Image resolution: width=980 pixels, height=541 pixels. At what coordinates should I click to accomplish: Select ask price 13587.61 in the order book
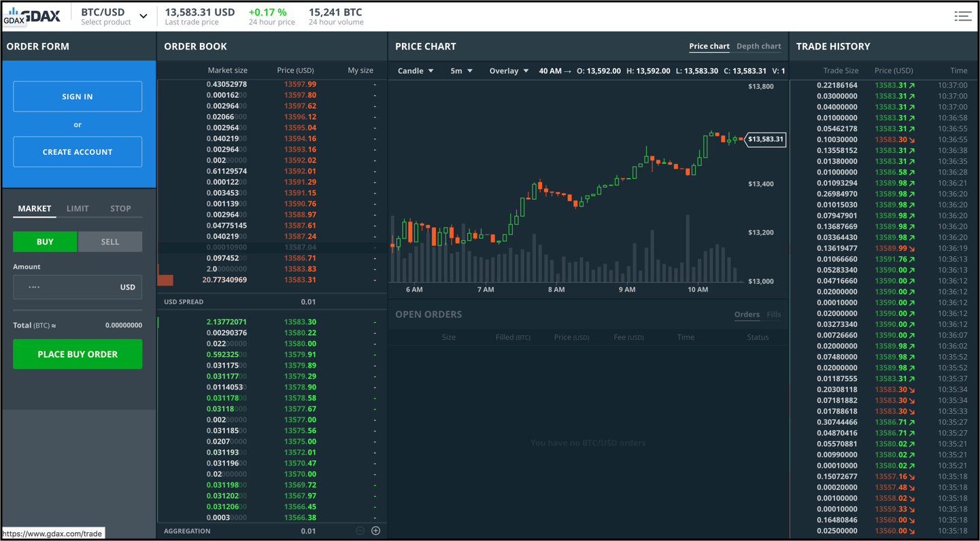[x=300, y=226]
